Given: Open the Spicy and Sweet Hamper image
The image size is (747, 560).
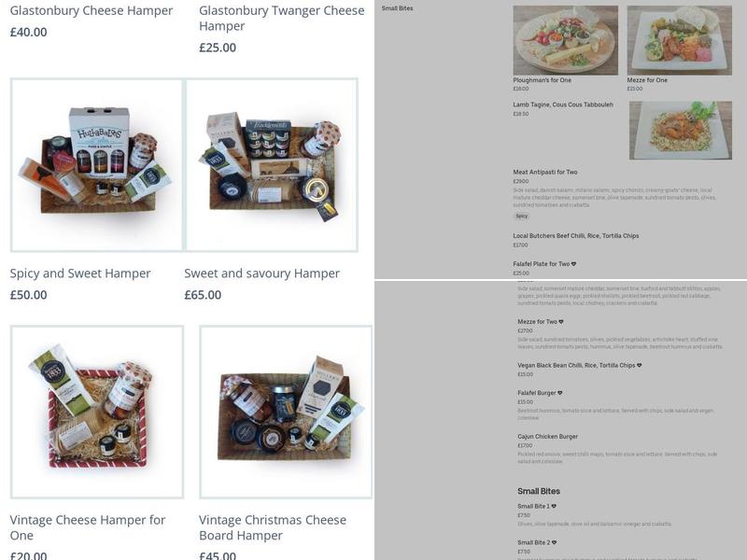Looking at the screenshot, I should click(97, 165).
